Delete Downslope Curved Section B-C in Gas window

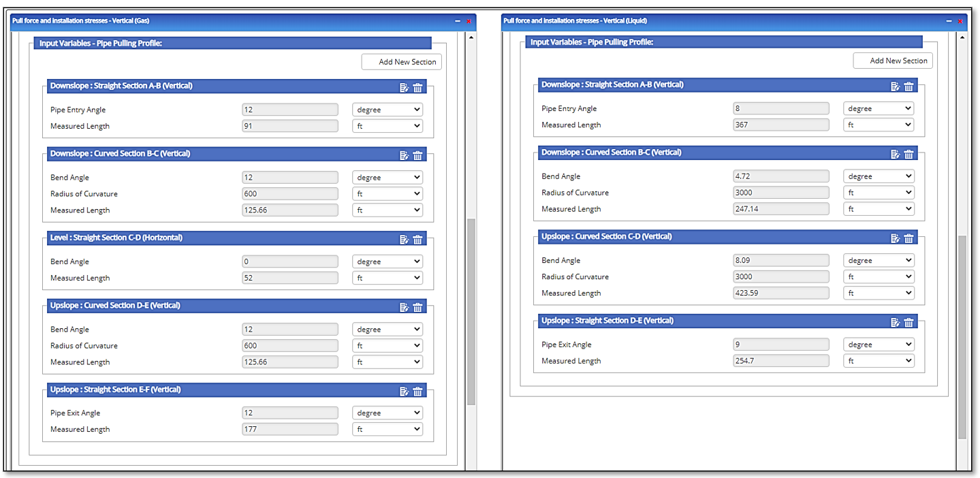click(418, 155)
